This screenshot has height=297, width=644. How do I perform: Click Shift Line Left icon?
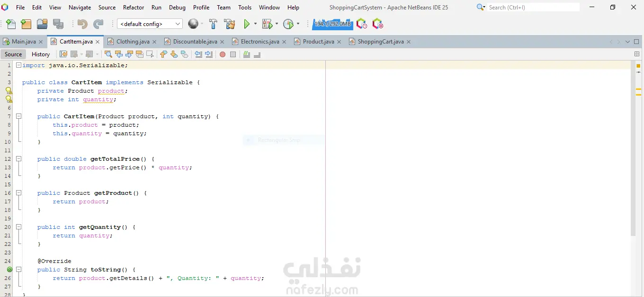(x=198, y=54)
